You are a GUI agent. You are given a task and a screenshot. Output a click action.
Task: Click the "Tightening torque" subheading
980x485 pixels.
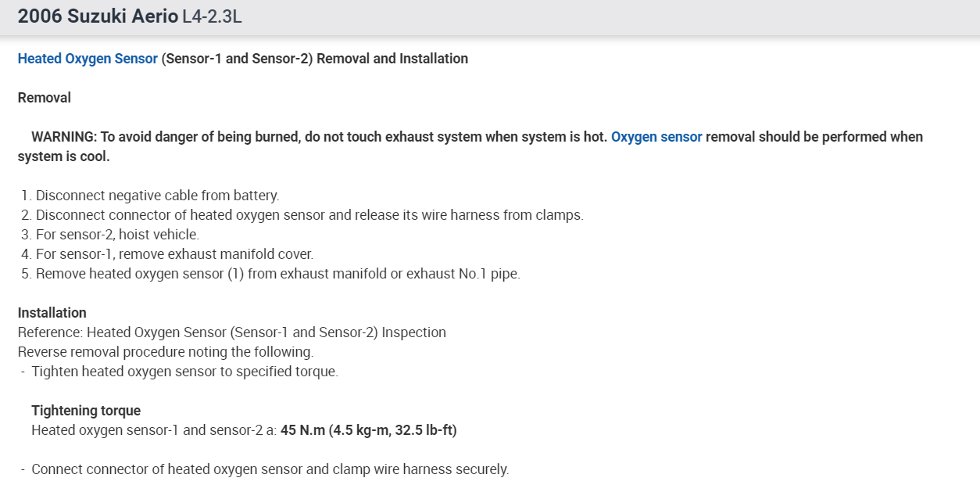point(86,411)
